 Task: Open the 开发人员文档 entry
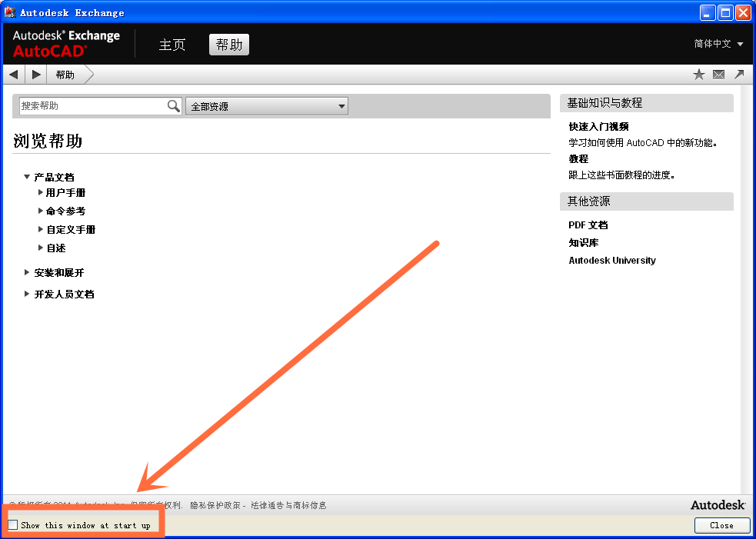64,294
